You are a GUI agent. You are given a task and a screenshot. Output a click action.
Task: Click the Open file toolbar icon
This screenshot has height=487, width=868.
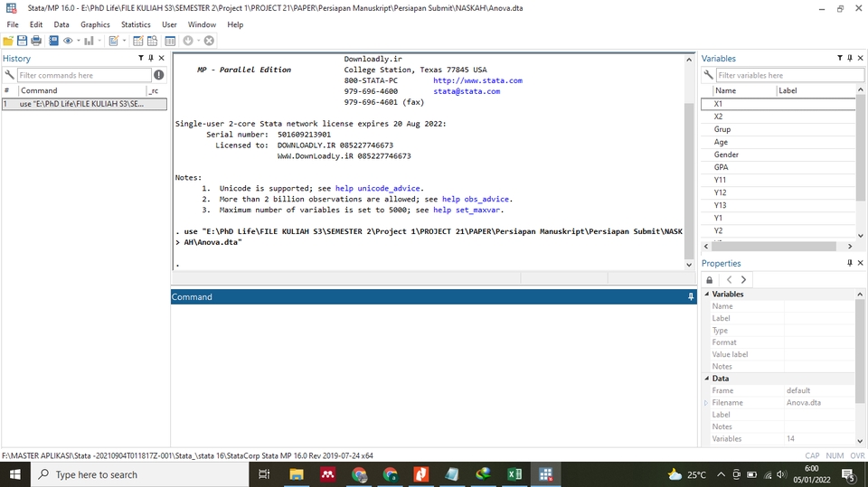(8, 41)
